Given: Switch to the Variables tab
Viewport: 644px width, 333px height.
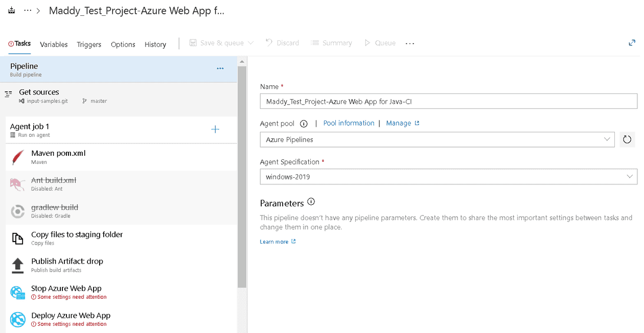Looking at the screenshot, I should click(54, 44).
